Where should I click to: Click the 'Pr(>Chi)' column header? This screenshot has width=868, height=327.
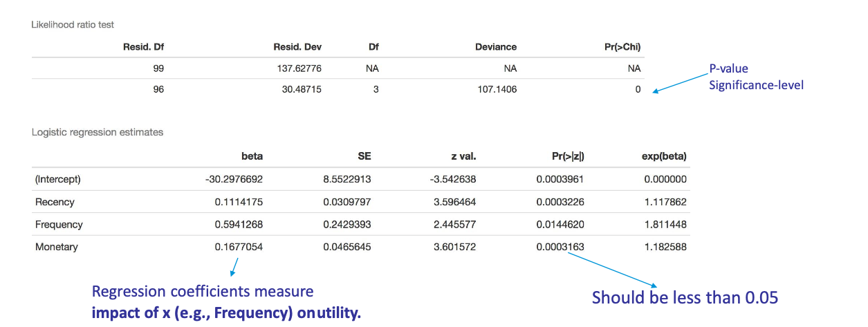point(622,47)
